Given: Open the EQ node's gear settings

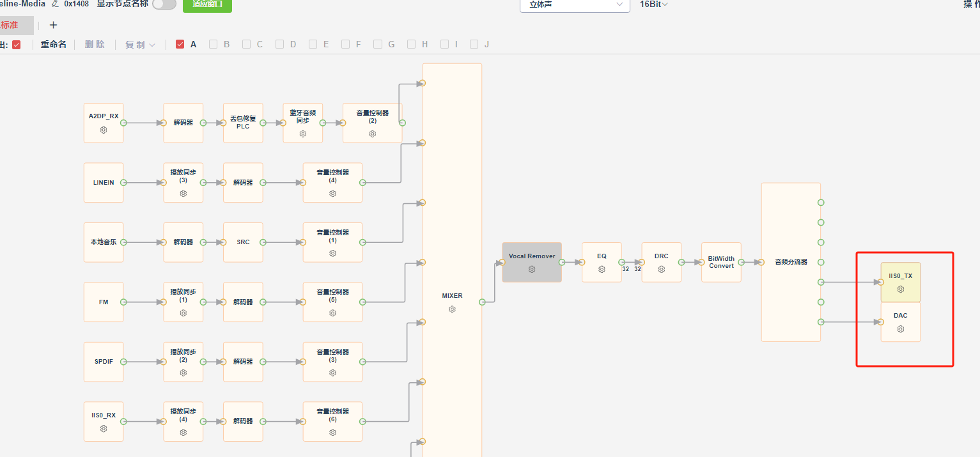Looking at the screenshot, I should tap(602, 269).
